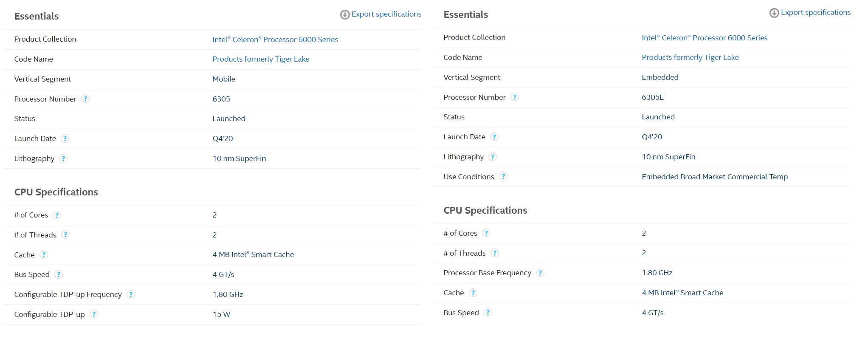Click help icon next to Configurable TDP-up Frequency

(x=131, y=294)
